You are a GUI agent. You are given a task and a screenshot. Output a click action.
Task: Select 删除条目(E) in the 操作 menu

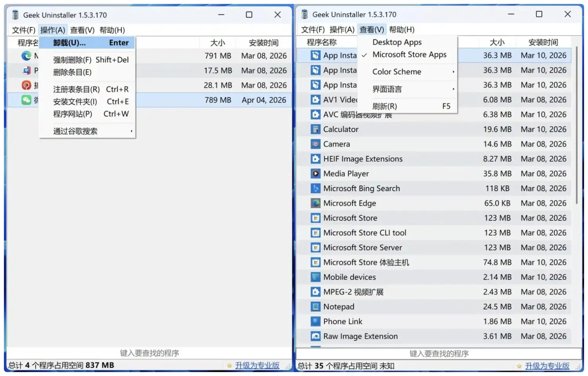(x=87, y=72)
